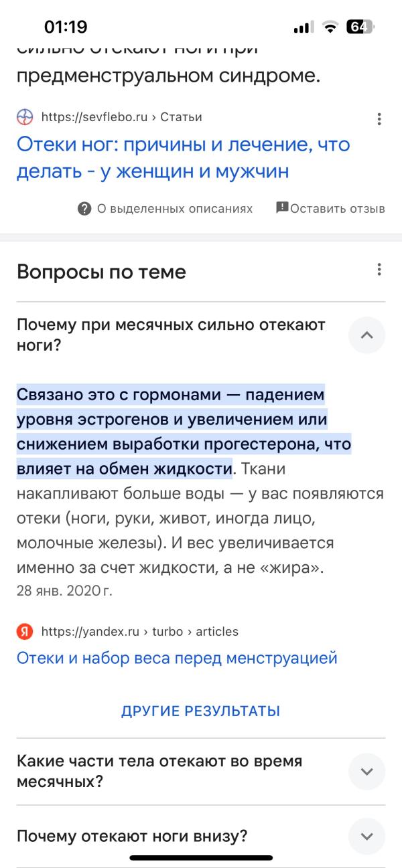Tap the sevflebo.ru site favicon

point(25,117)
